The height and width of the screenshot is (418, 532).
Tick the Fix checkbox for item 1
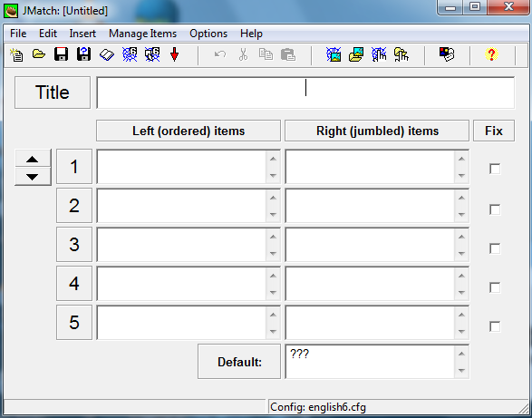point(495,169)
